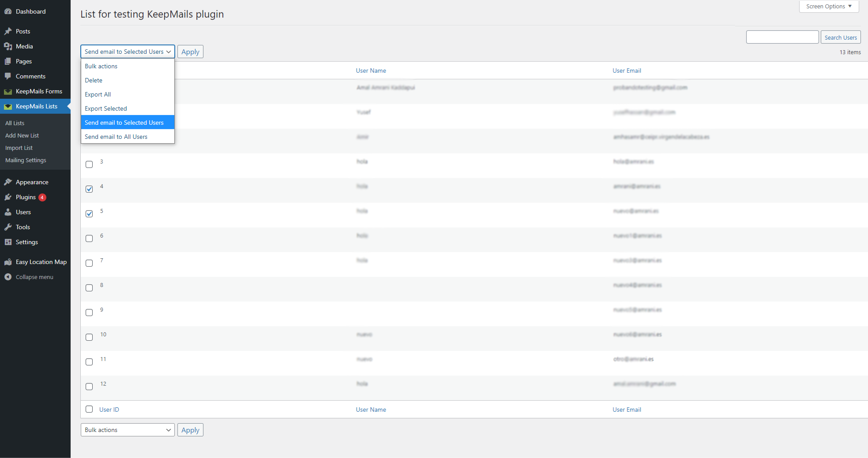Uncheck the box for user 4

click(89, 189)
